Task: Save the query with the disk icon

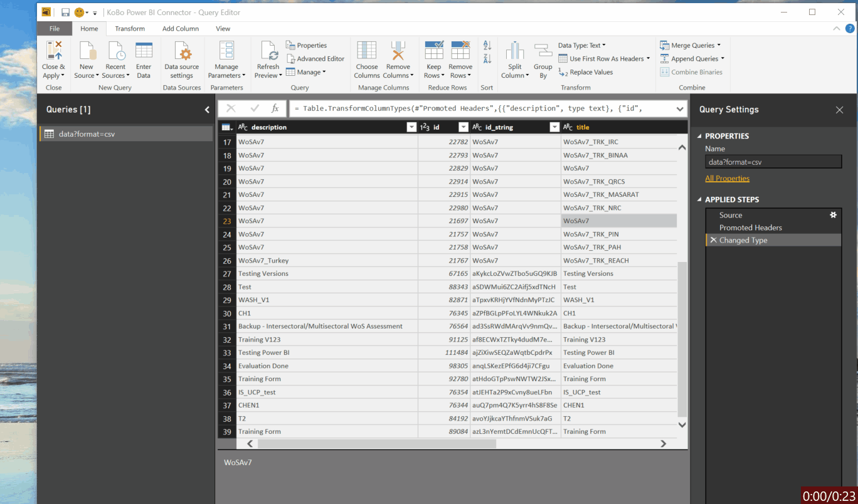Action: (x=65, y=13)
